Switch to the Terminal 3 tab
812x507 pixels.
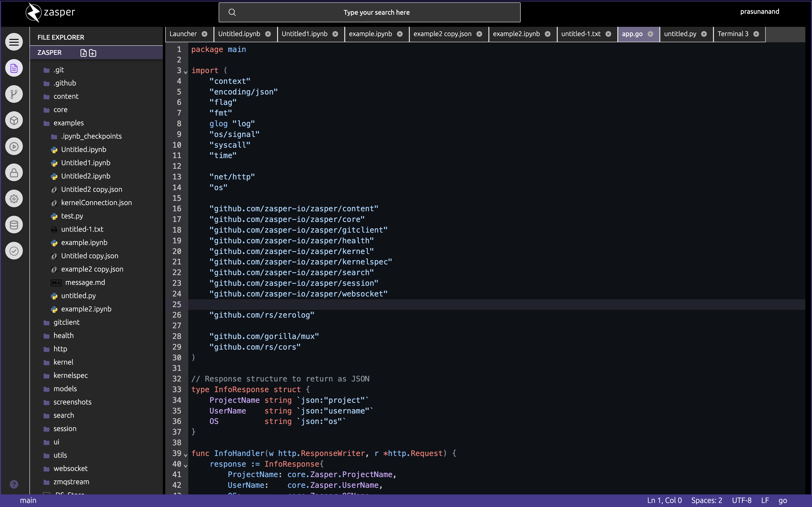733,34
